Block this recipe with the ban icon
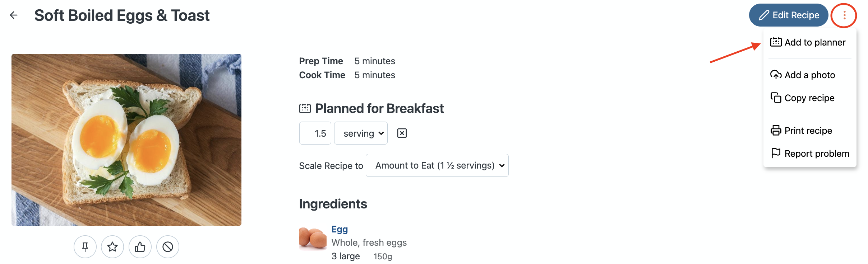 [x=168, y=247]
